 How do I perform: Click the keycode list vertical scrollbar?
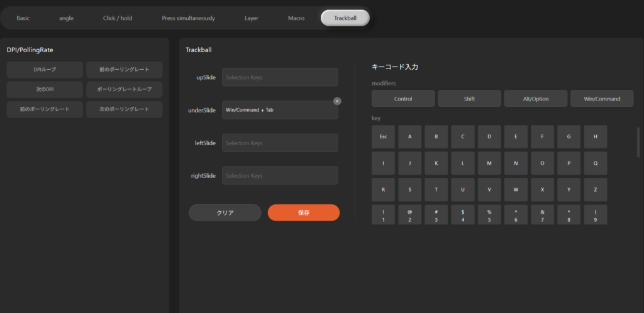(638, 142)
